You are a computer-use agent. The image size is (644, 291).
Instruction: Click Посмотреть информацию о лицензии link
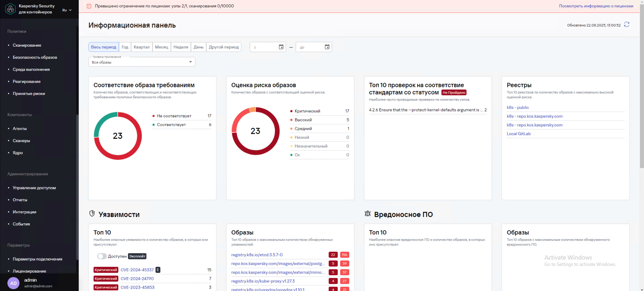click(x=596, y=6)
